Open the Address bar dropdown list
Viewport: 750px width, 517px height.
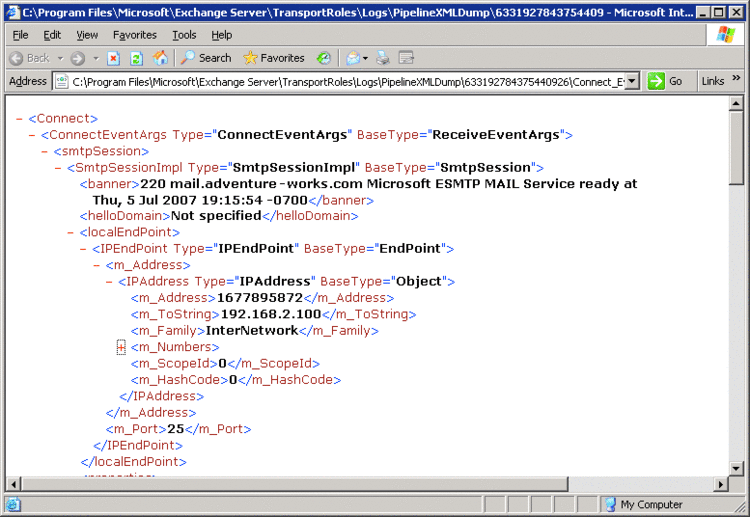click(632, 81)
